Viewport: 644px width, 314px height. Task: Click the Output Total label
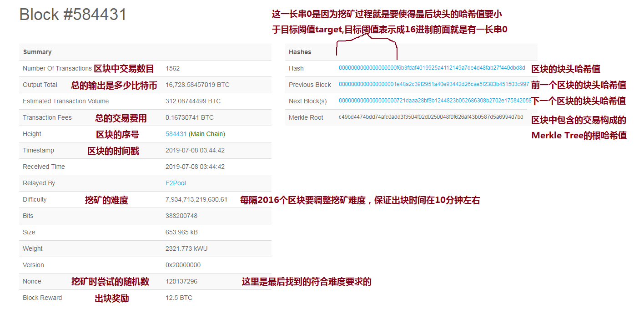click(40, 85)
